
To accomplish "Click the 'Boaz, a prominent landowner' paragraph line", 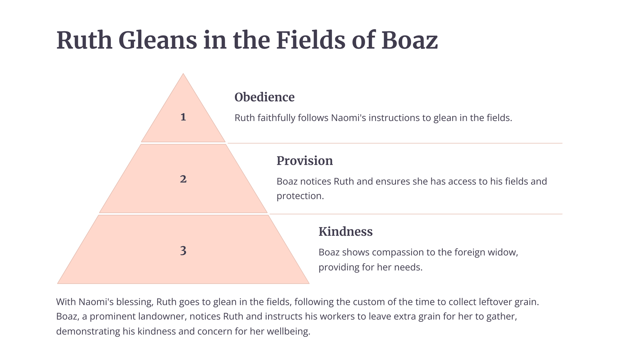I will pos(286,316).
